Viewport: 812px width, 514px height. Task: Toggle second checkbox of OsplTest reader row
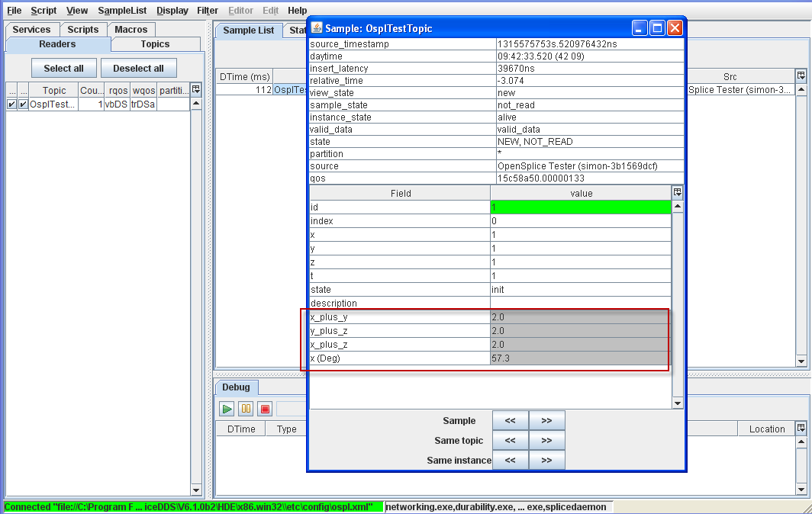(x=23, y=104)
